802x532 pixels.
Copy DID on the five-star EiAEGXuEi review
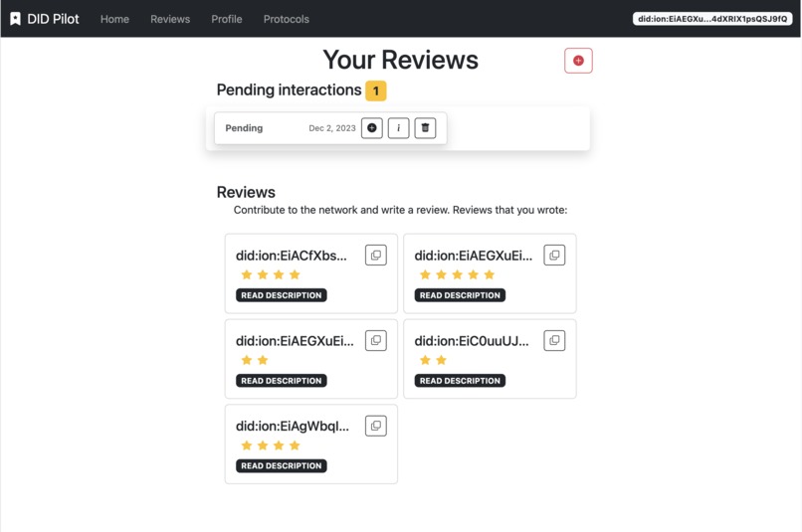[x=554, y=255]
